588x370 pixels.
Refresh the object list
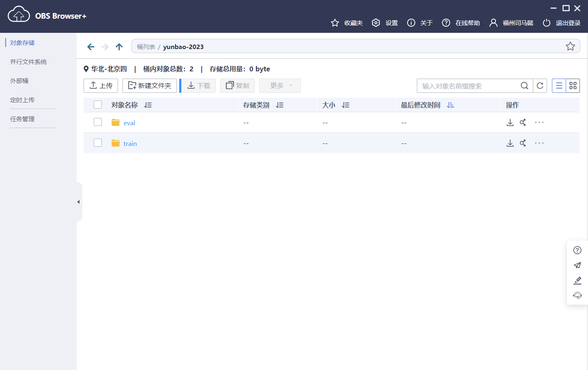(x=540, y=86)
